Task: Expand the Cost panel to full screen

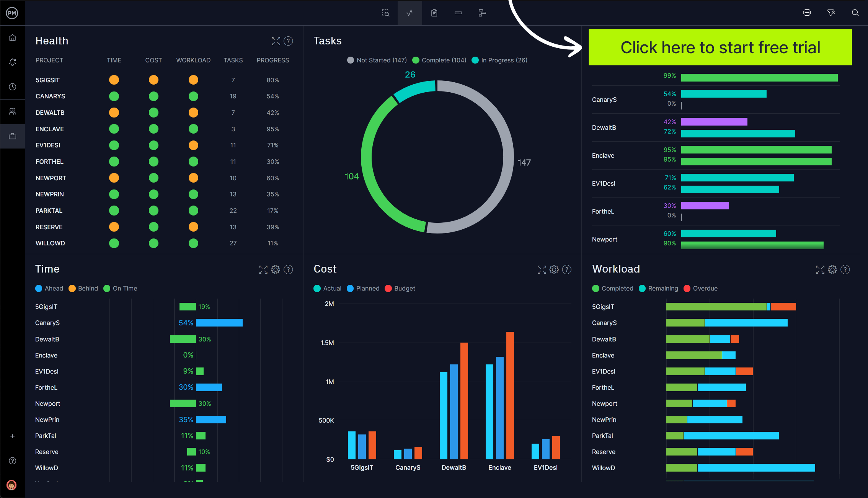Action: (x=541, y=269)
